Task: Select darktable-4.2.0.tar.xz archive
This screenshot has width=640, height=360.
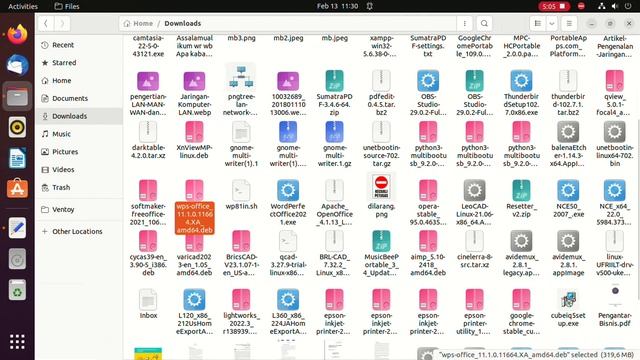Action: click(148, 140)
